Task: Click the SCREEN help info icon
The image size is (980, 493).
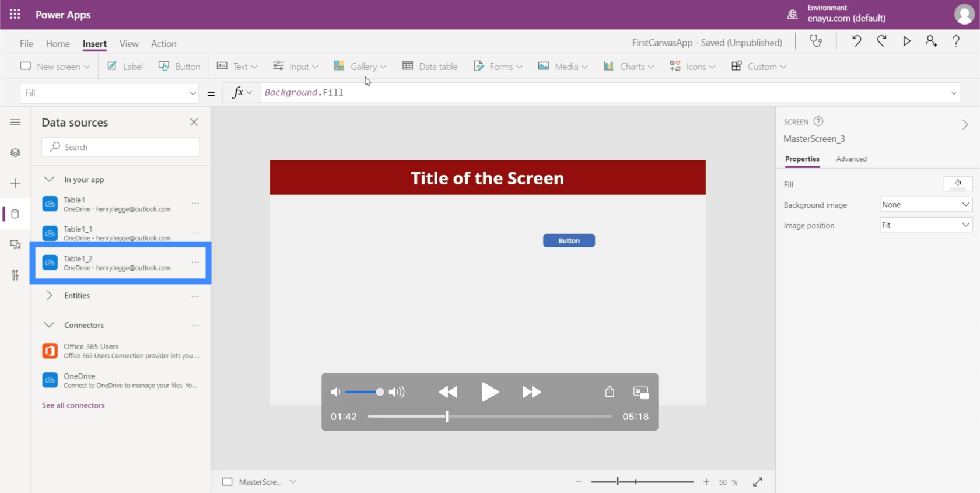Action: point(818,121)
